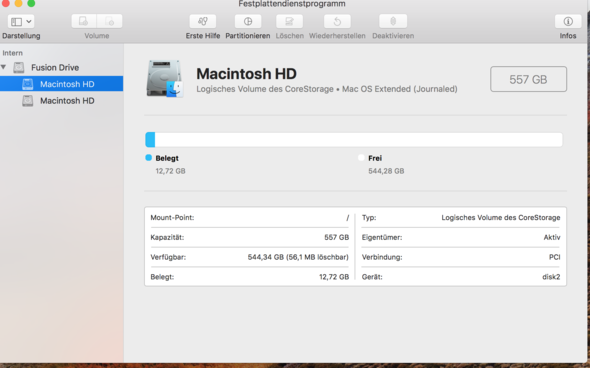Open the Partitionieren tool
Image resolution: width=590 pixels, height=368 pixels.
[248, 21]
